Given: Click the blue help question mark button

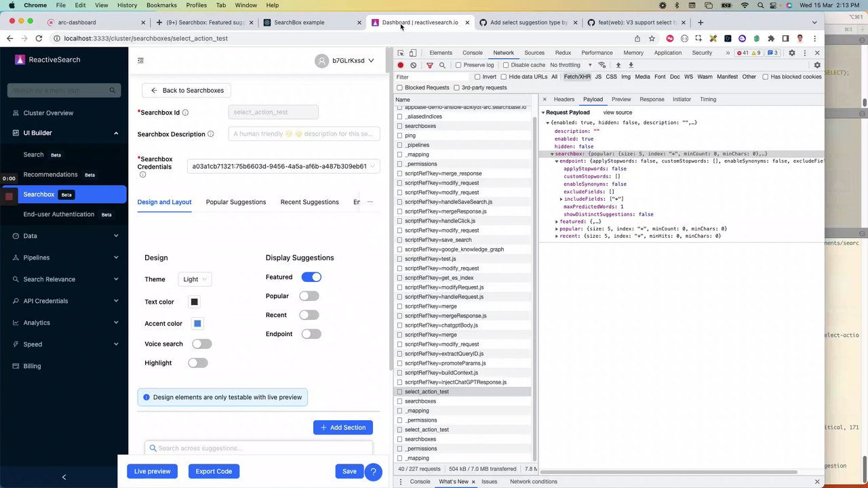Looking at the screenshot, I should pos(374,472).
